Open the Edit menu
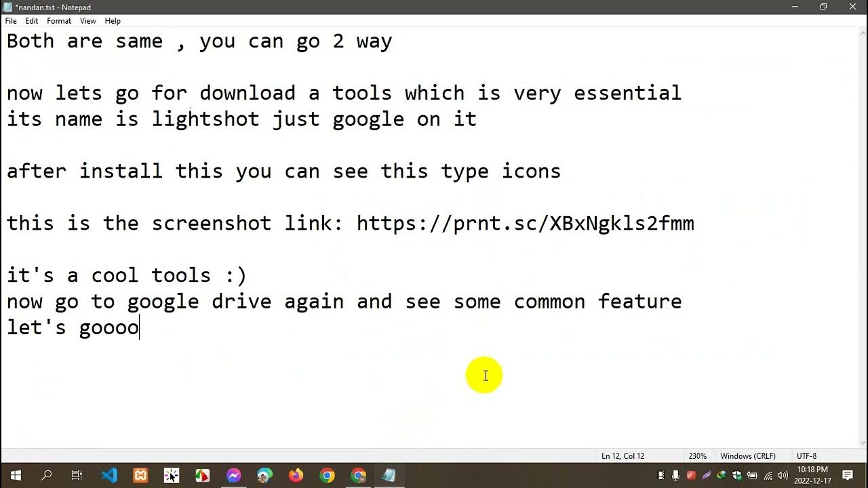 pos(32,21)
